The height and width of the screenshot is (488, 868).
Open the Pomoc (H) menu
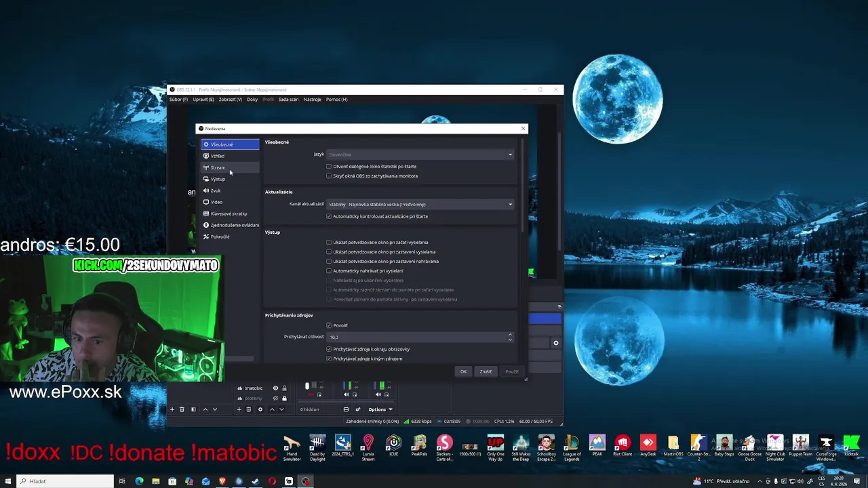(336, 100)
